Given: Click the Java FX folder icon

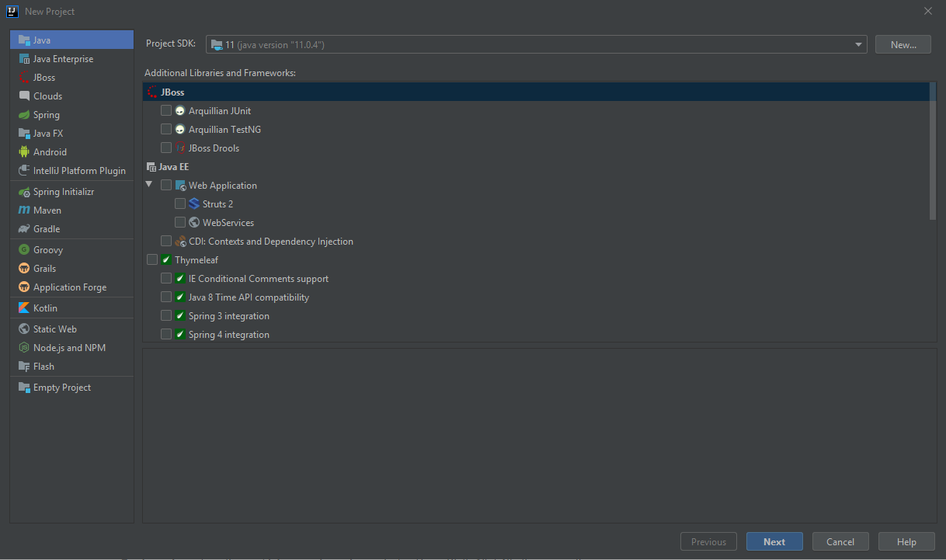Looking at the screenshot, I should [x=24, y=134].
